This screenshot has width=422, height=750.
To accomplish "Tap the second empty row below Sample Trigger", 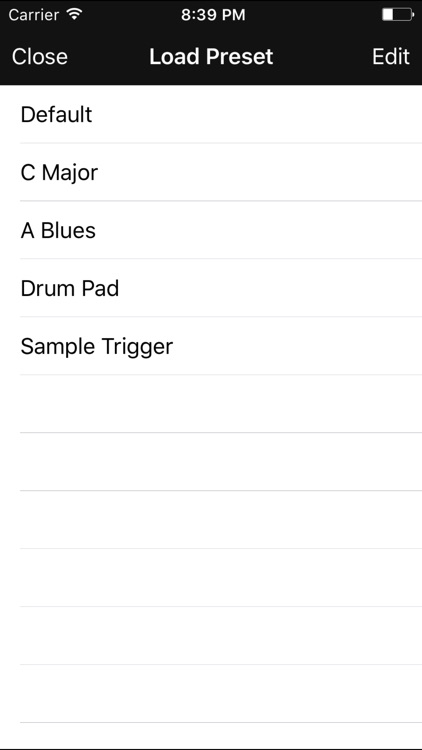I will pos(211,462).
